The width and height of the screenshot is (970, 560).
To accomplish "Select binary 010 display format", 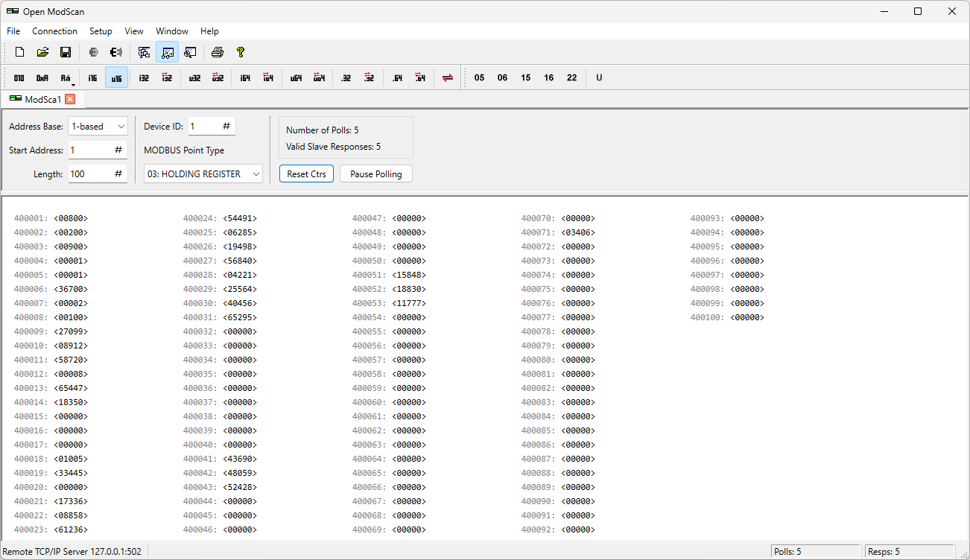I will pyautogui.click(x=19, y=77).
